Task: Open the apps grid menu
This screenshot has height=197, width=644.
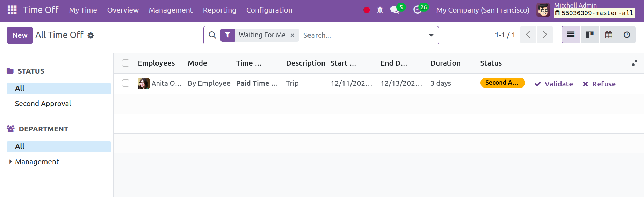Action: pyautogui.click(x=12, y=10)
